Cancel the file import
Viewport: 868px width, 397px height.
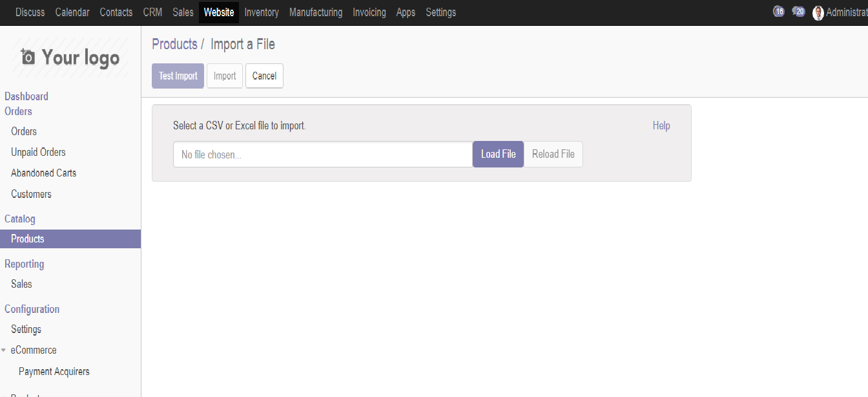coord(264,76)
